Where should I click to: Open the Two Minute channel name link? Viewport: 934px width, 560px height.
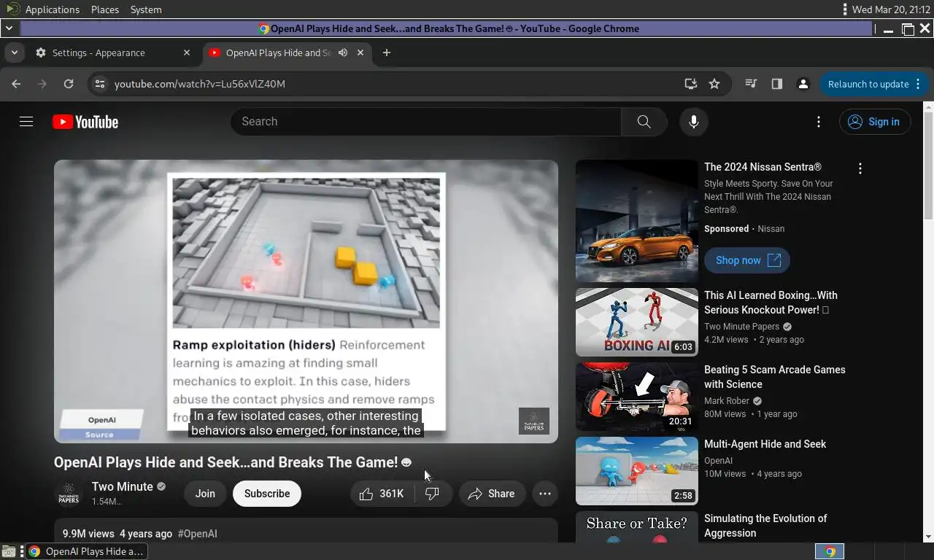[x=123, y=486]
